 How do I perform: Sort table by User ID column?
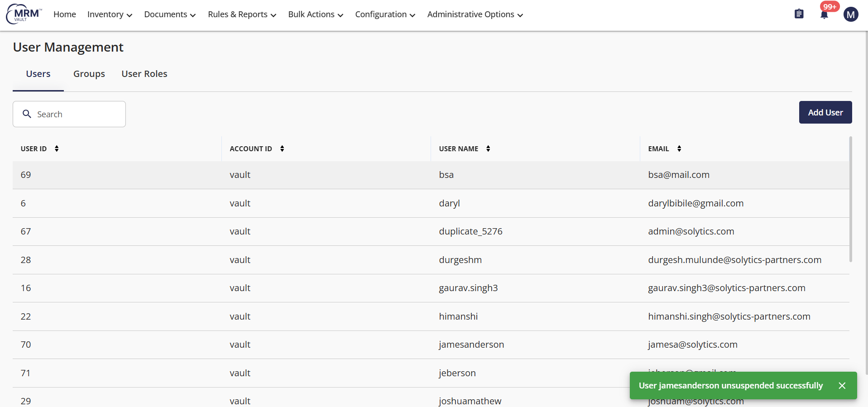click(57, 148)
